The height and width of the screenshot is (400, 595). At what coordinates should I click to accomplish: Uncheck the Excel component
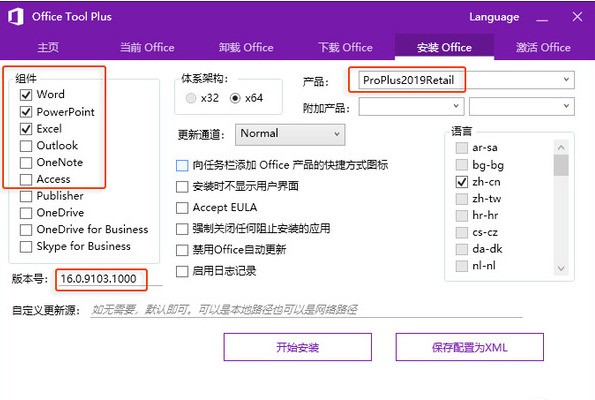[26, 129]
